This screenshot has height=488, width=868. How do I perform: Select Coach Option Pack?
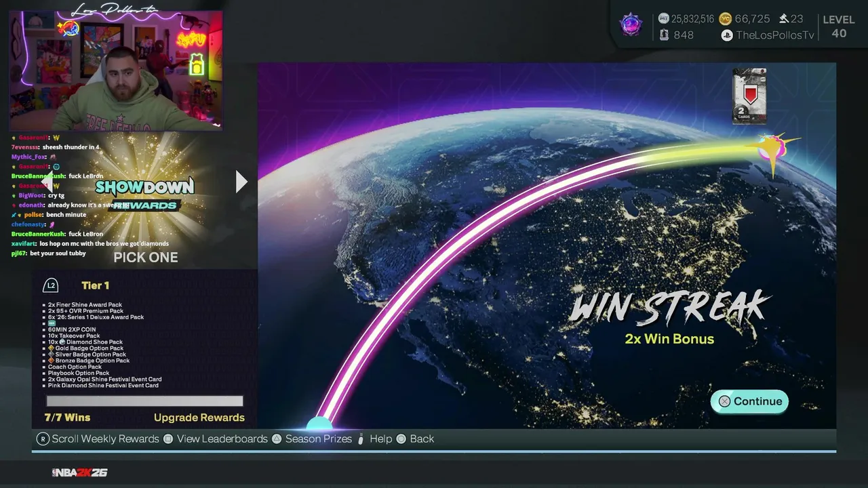(75, 367)
